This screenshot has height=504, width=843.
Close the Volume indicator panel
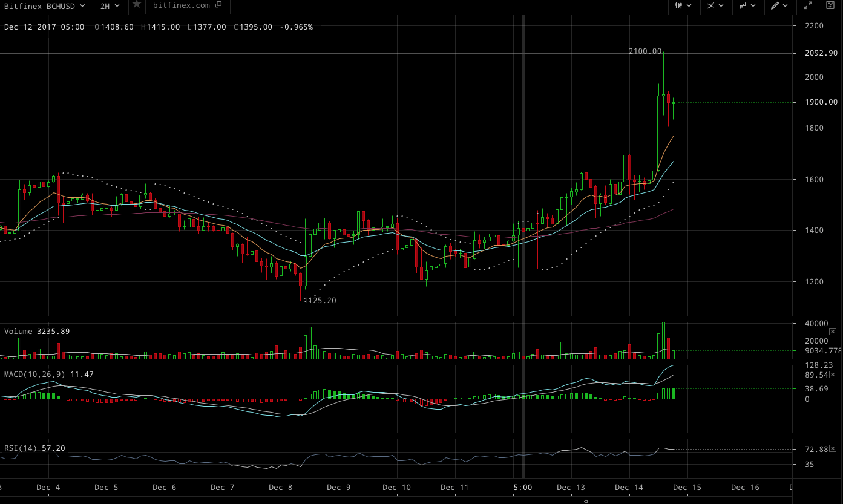click(833, 332)
